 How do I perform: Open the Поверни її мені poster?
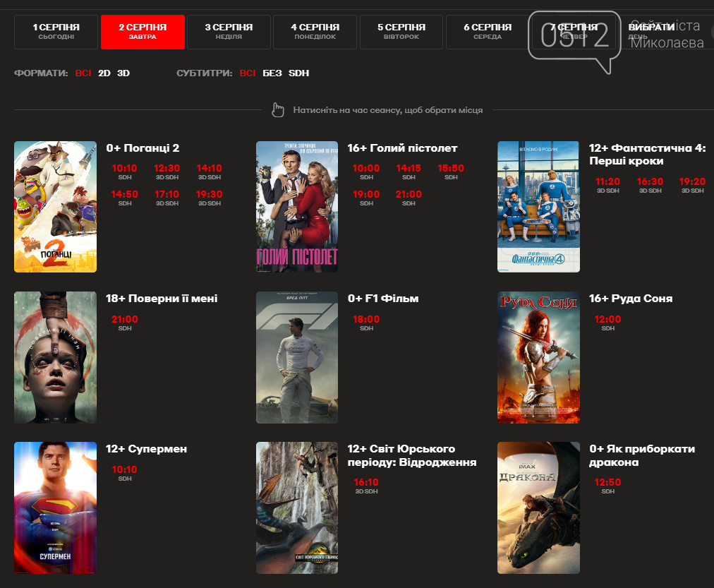[55, 357]
